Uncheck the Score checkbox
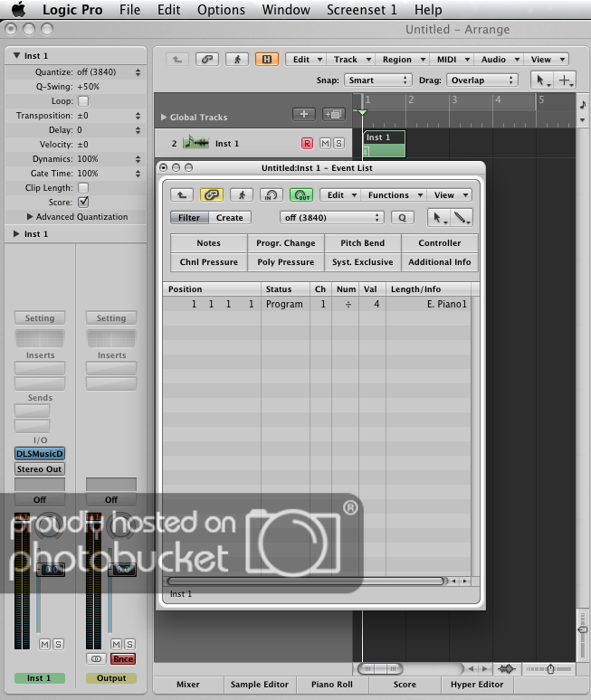Image resolution: width=591 pixels, height=700 pixels. (x=83, y=203)
